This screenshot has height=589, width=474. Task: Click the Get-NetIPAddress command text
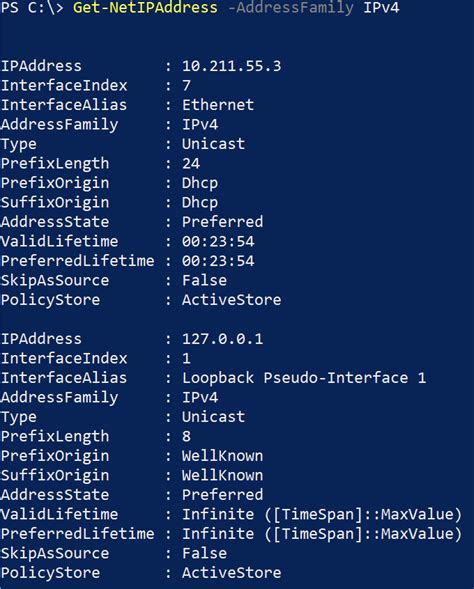(145, 8)
